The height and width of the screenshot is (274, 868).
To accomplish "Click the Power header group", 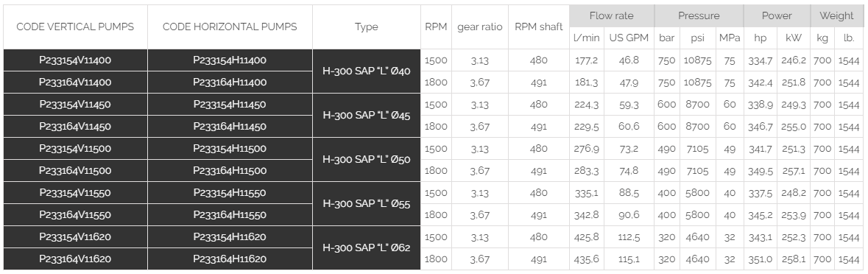I will pyautogui.click(x=777, y=16).
